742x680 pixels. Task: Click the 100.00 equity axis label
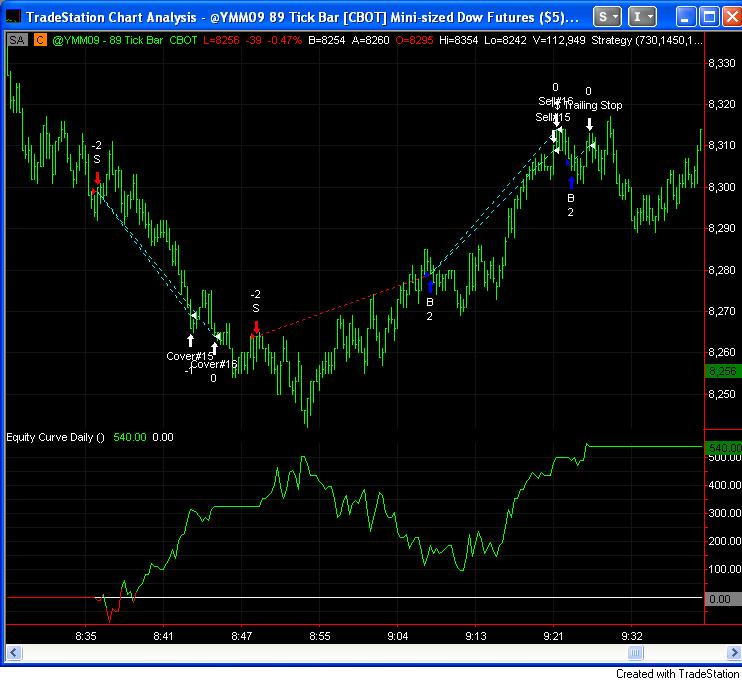pyautogui.click(x=724, y=569)
